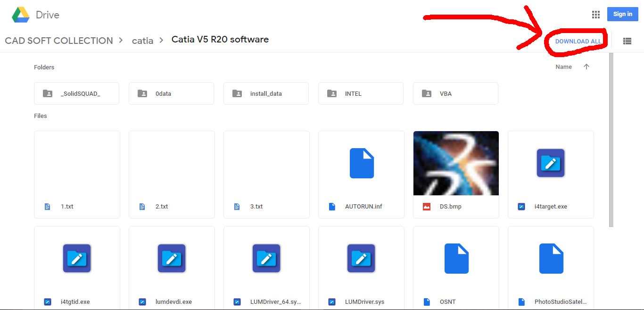The width and height of the screenshot is (644, 310).
Task: Click the document icon beside 2.txt
Action: pyautogui.click(x=142, y=207)
